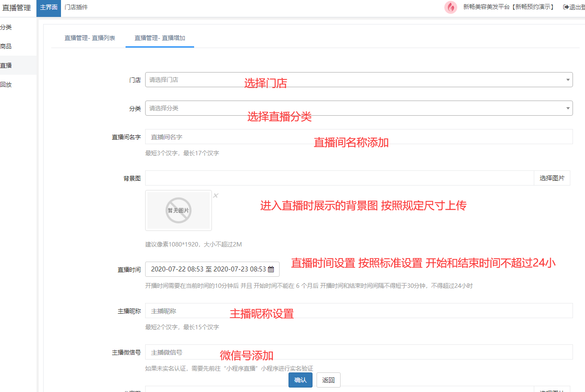Go to 直播 in the sidebar

click(18, 65)
